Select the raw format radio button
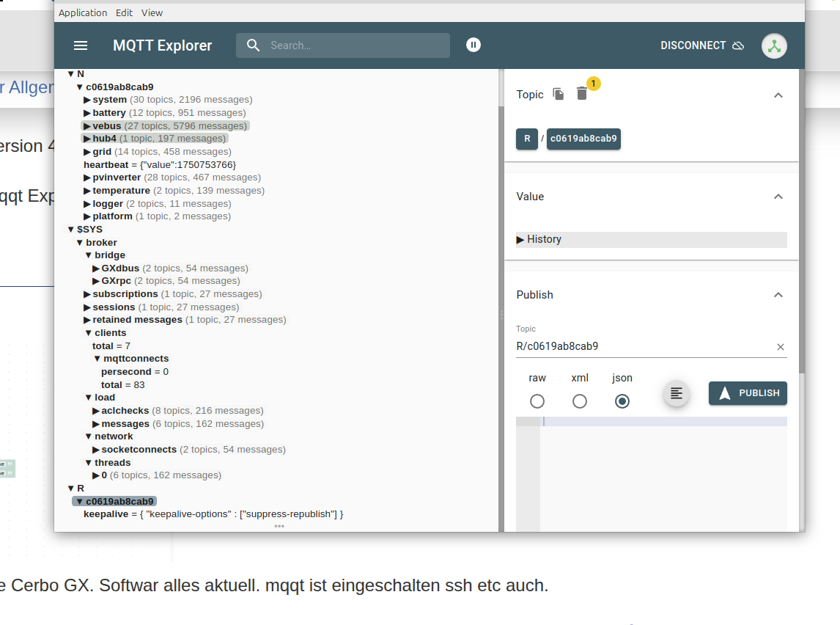The image size is (840, 625). 537,401
